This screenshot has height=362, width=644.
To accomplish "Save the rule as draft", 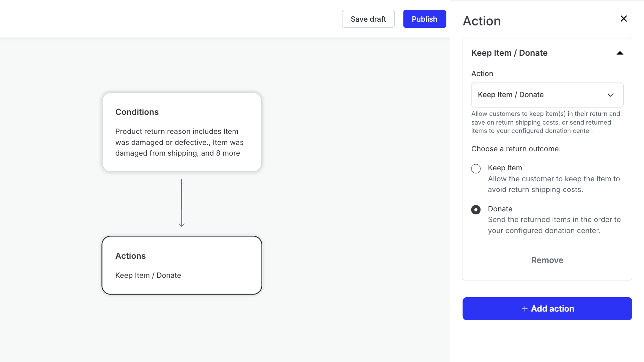I will point(368,19).
